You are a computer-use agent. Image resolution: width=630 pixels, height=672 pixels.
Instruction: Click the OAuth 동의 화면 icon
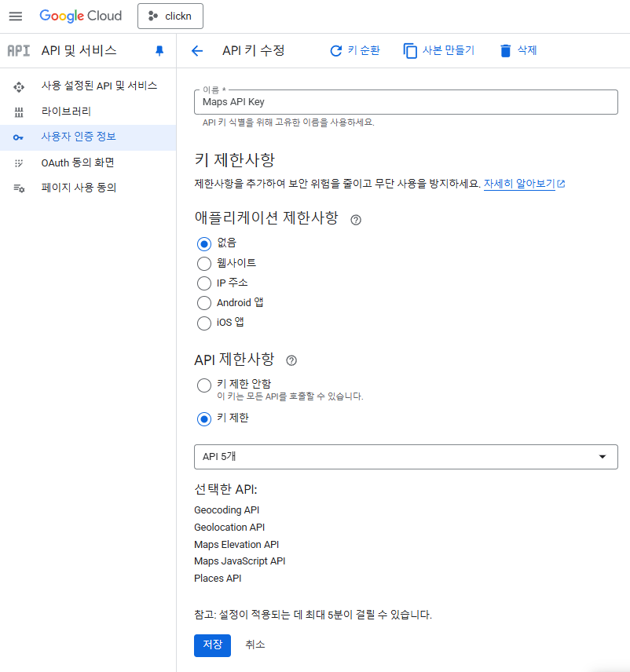[x=18, y=163]
